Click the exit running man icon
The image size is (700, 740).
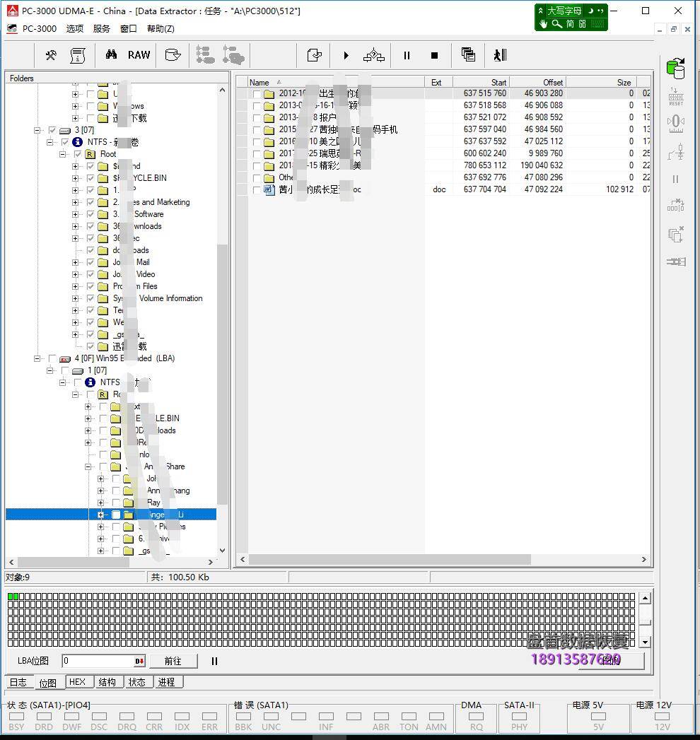click(500, 55)
